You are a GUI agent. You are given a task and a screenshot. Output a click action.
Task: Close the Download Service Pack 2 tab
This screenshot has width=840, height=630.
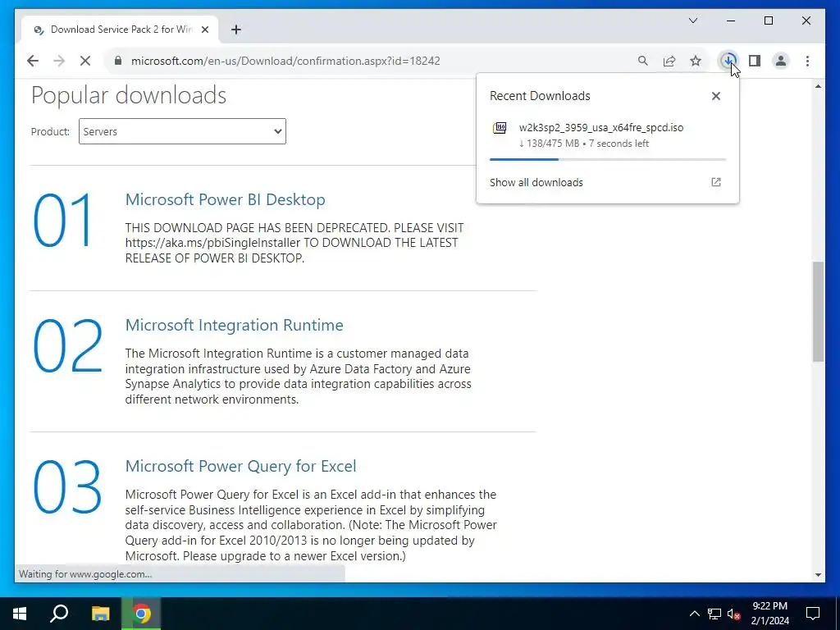pyautogui.click(x=204, y=30)
